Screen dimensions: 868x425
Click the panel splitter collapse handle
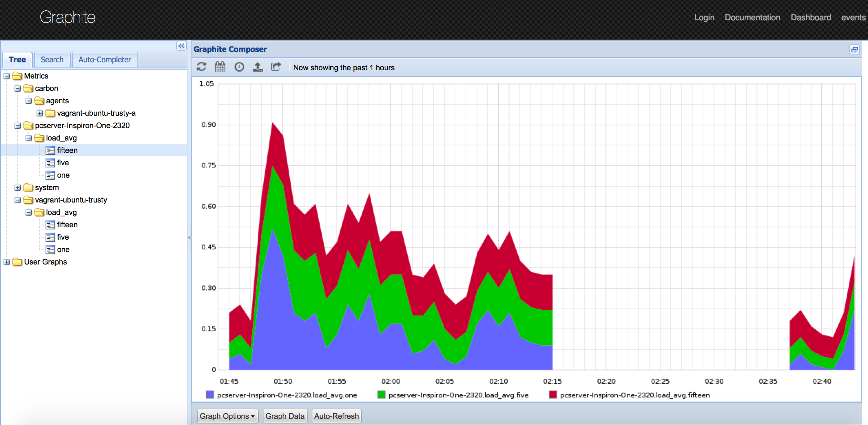(189, 238)
